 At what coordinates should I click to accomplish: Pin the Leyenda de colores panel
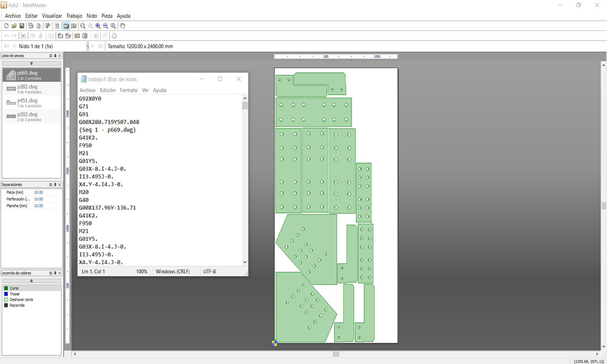(x=55, y=273)
